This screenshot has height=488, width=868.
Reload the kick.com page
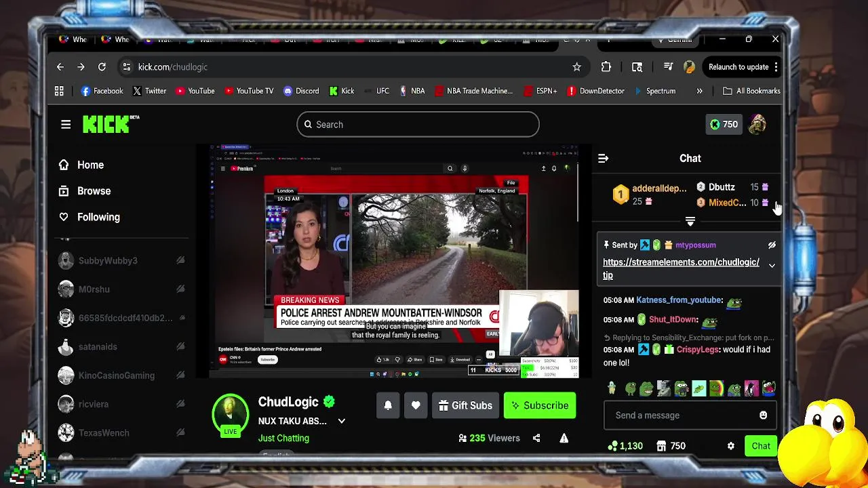click(102, 67)
